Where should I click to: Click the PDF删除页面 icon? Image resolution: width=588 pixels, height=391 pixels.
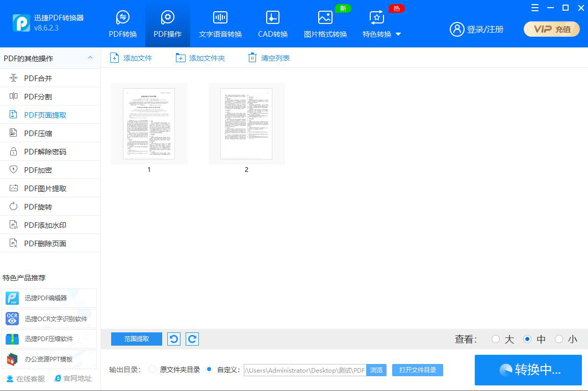click(x=13, y=243)
